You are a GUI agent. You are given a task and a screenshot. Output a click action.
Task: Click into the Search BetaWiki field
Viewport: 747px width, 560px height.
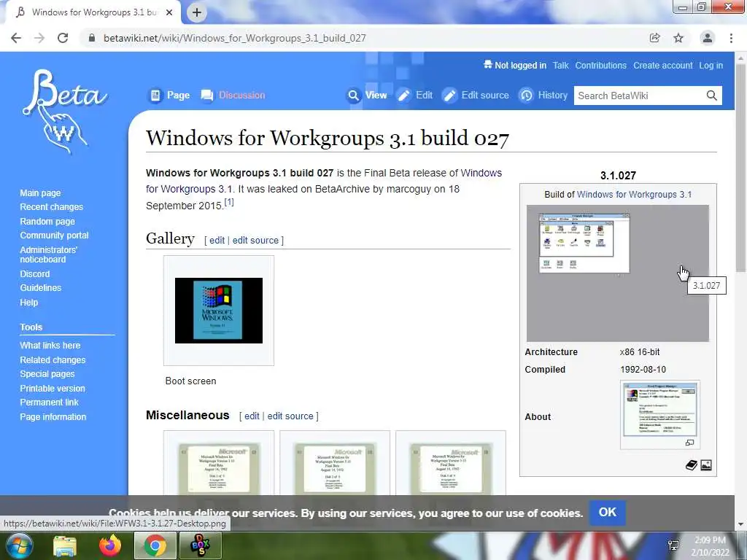pos(638,96)
